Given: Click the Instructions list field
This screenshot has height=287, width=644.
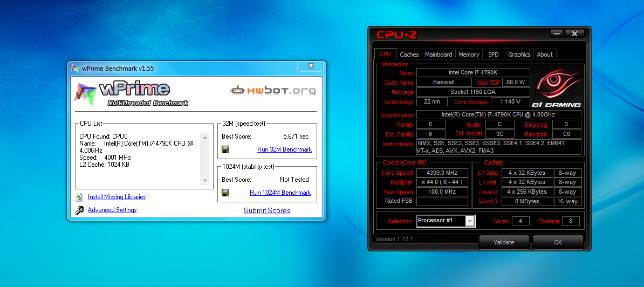Looking at the screenshot, I should (499, 147).
